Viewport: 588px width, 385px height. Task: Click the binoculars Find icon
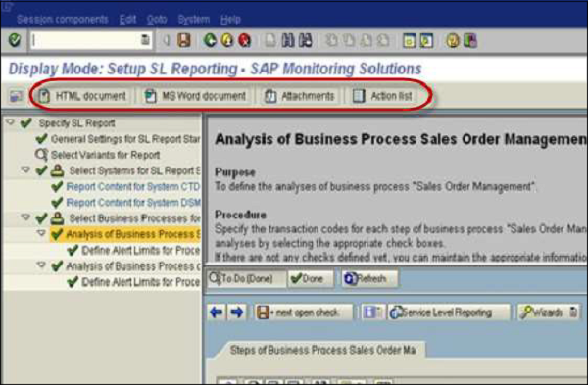pyautogui.click(x=288, y=40)
